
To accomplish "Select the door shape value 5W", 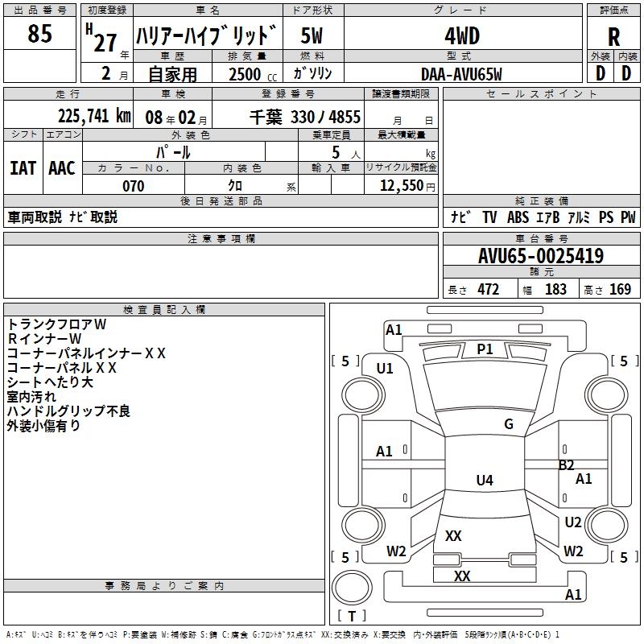I will pyautogui.click(x=312, y=35).
